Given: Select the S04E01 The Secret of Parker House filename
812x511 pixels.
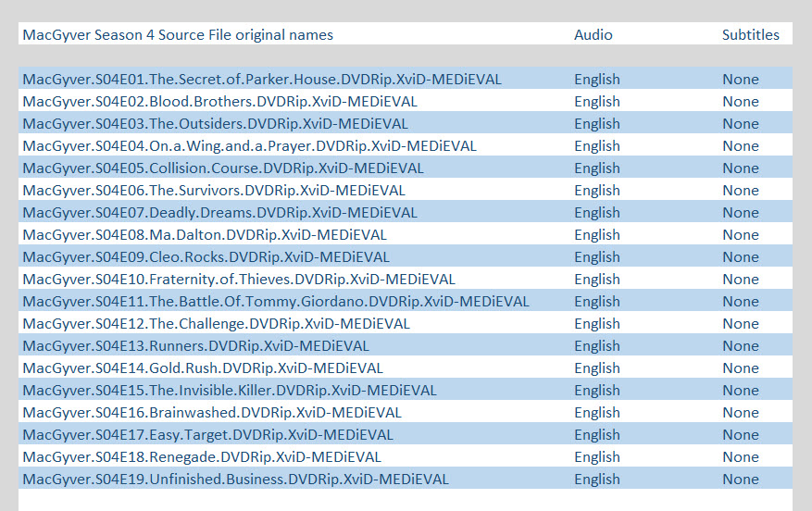Looking at the screenshot, I should 262,80.
